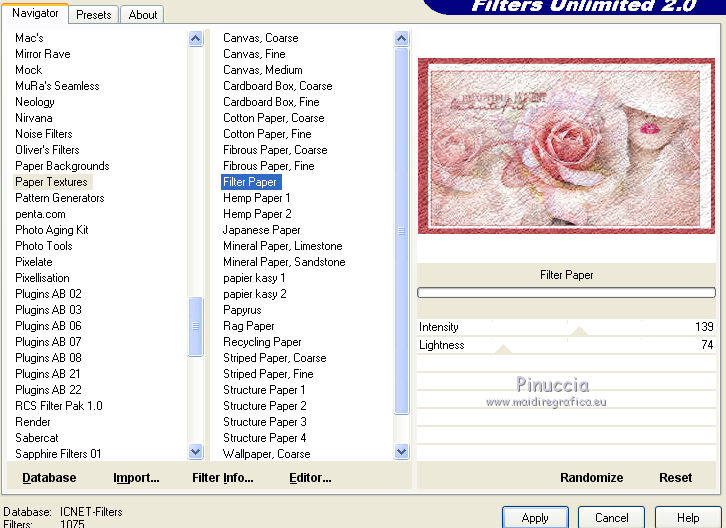Select the Paper Textures category
This screenshot has height=528, width=726.
[x=51, y=182]
